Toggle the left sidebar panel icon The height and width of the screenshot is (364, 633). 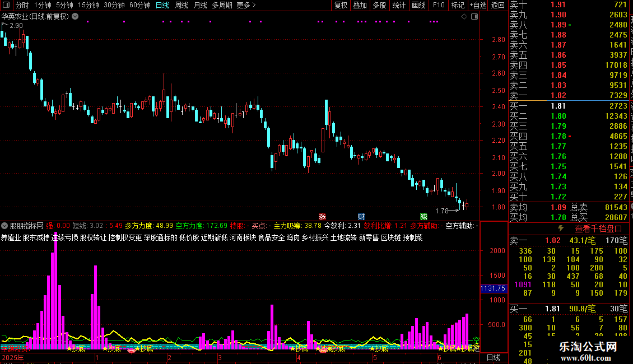tap(6, 5)
